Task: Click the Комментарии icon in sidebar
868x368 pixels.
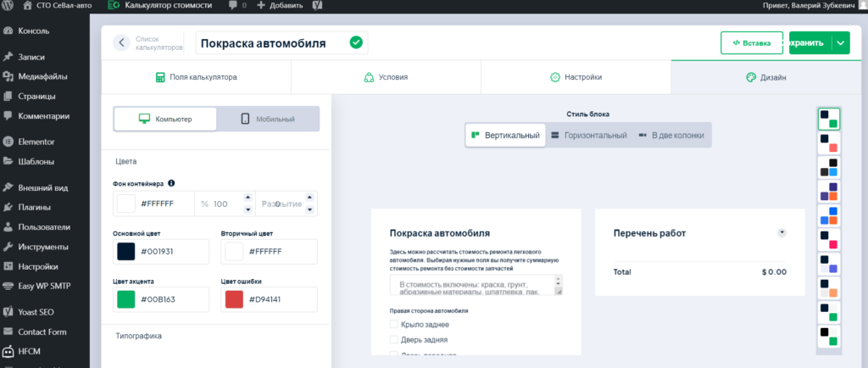Action: [x=8, y=116]
